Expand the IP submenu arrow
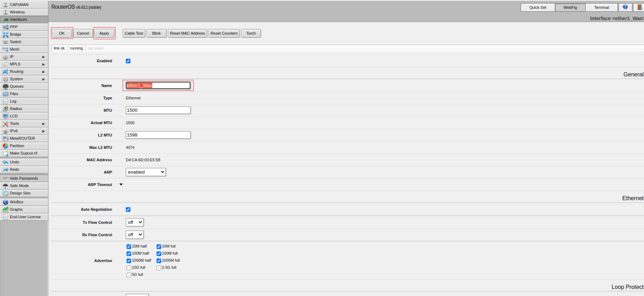The width and height of the screenshot is (644, 296). pos(43,57)
